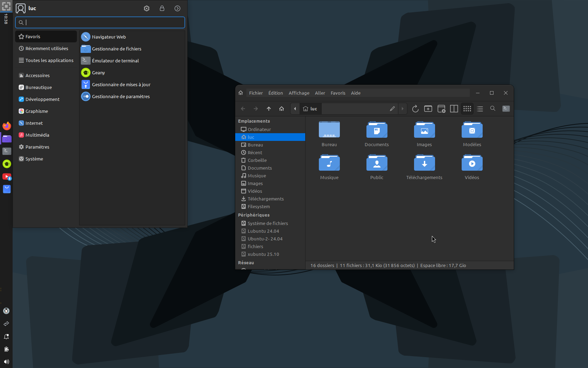588x368 pixels.
Task: Select the Téléchargements folder icon
Action: (x=424, y=164)
